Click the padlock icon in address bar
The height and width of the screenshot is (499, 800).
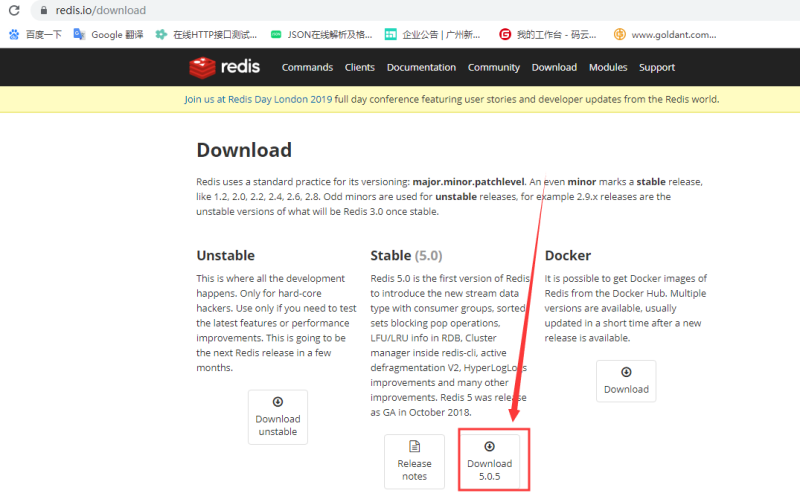44,10
